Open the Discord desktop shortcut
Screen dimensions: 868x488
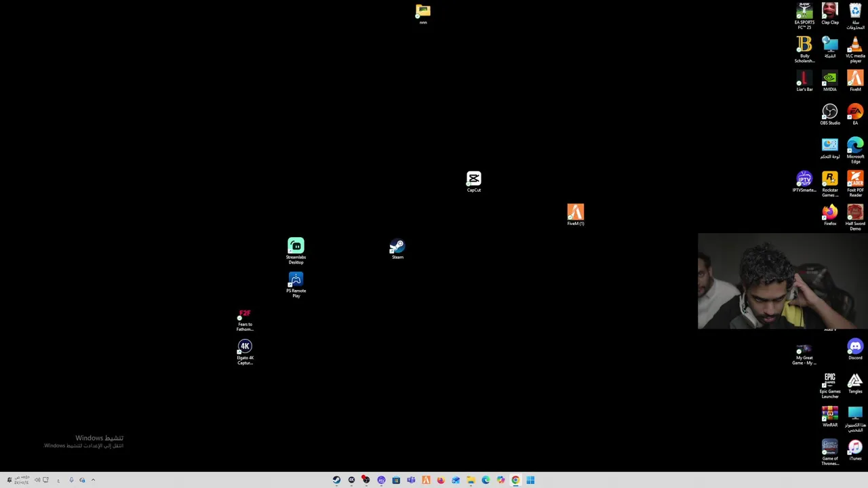point(855,350)
